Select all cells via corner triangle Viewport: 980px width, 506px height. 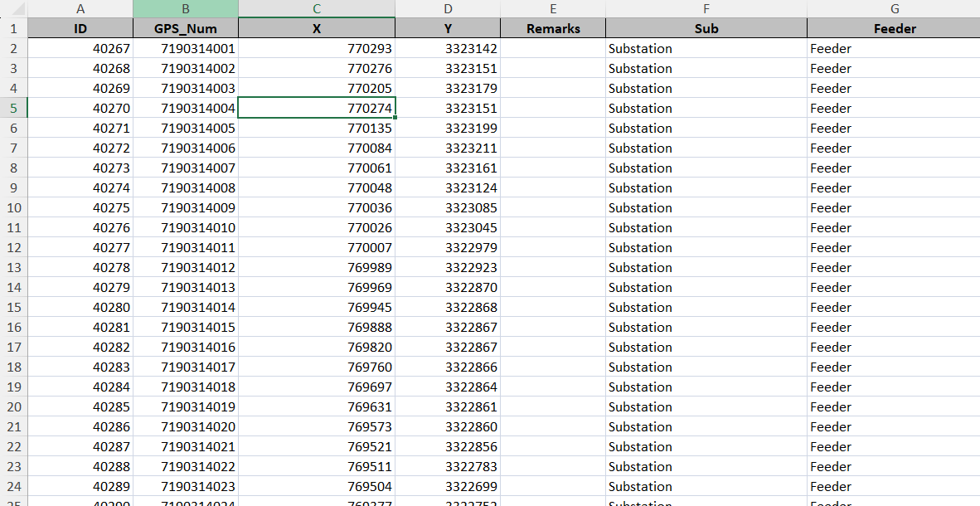click(x=14, y=9)
